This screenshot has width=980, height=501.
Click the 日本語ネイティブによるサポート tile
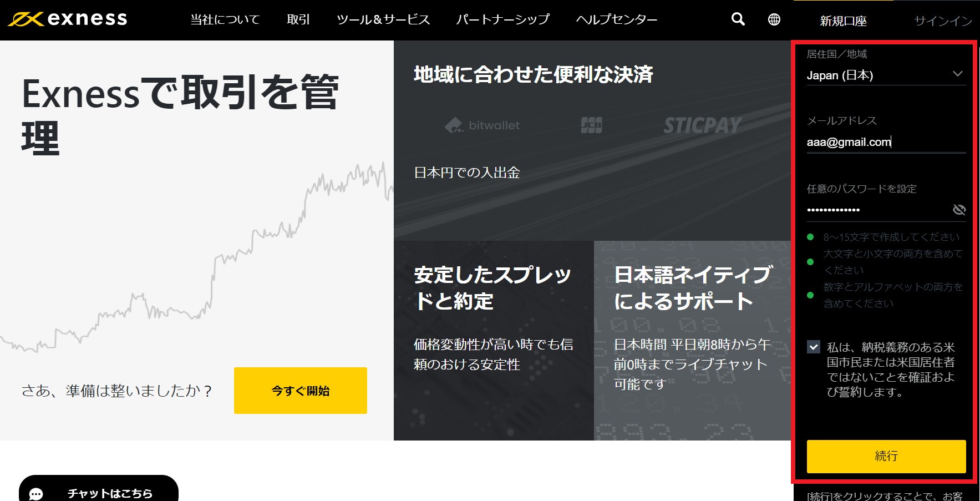coord(692,341)
